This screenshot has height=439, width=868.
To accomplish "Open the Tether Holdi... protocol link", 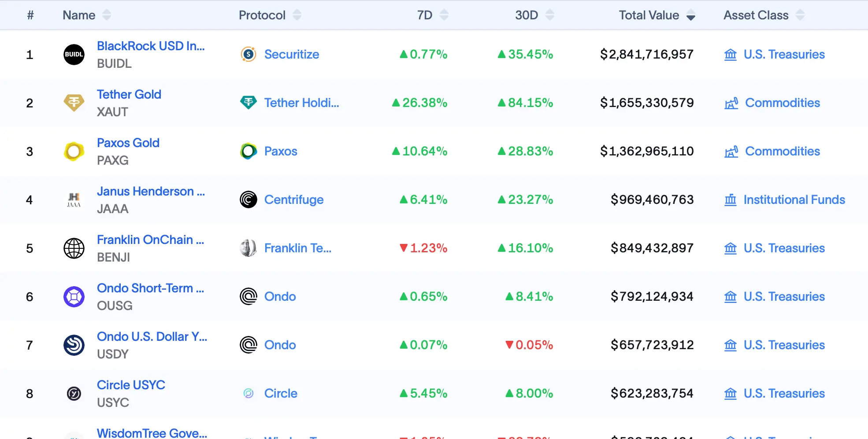I will 301,103.
